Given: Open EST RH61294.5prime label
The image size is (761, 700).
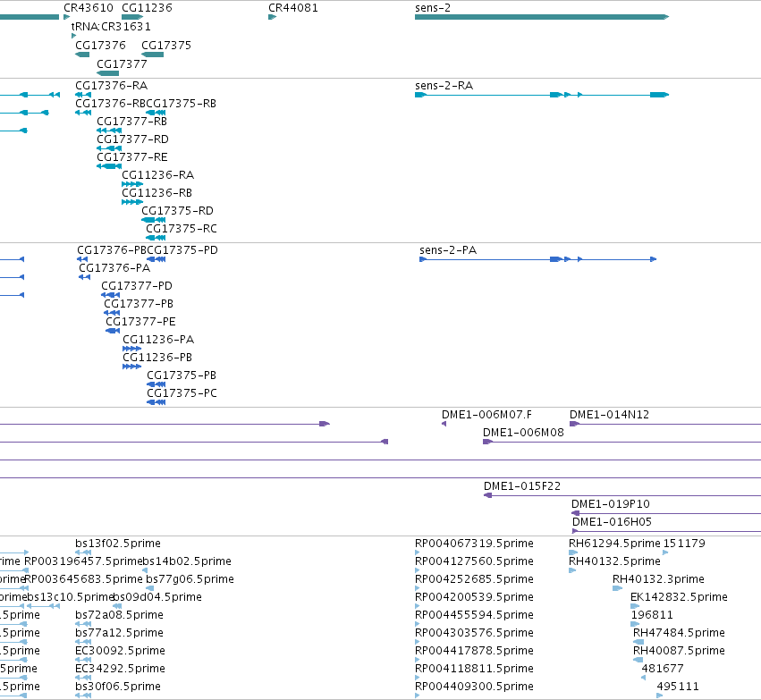Looking at the screenshot, I should (614, 544).
